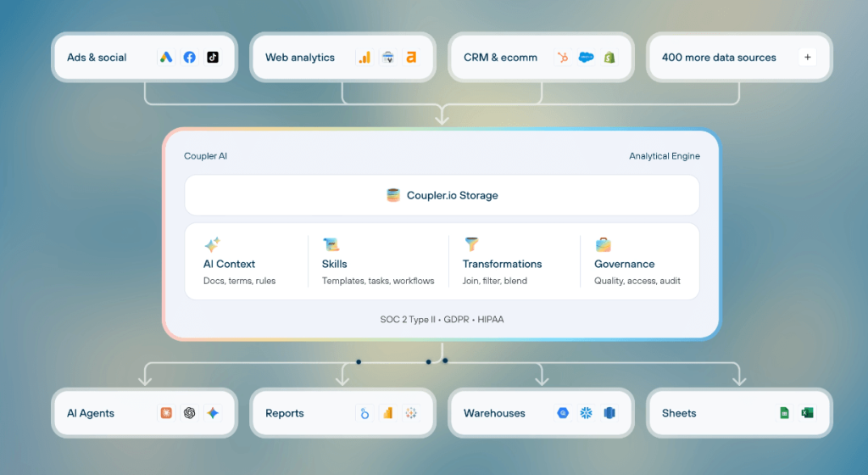868x475 pixels.
Task: Click 'Join, filter, blend' subtitle
Action: tap(495, 281)
